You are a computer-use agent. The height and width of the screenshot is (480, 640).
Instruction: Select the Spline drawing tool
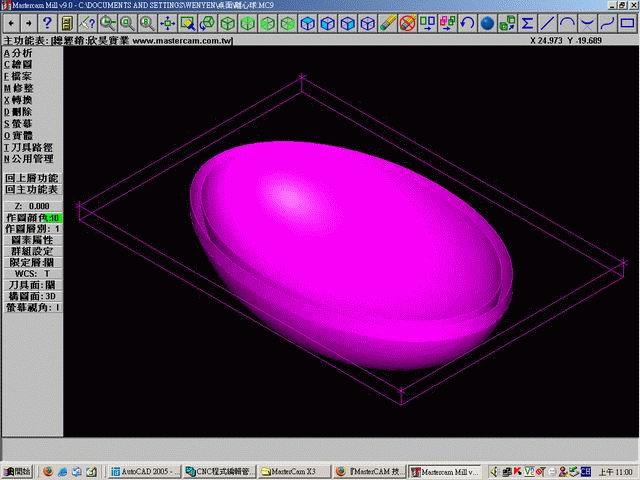(607, 23)
